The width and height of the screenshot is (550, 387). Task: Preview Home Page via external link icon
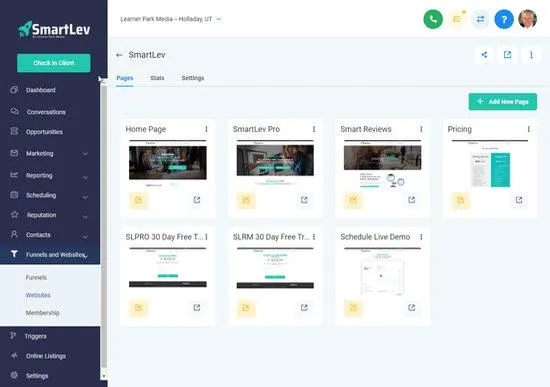[x=197, y=200]
